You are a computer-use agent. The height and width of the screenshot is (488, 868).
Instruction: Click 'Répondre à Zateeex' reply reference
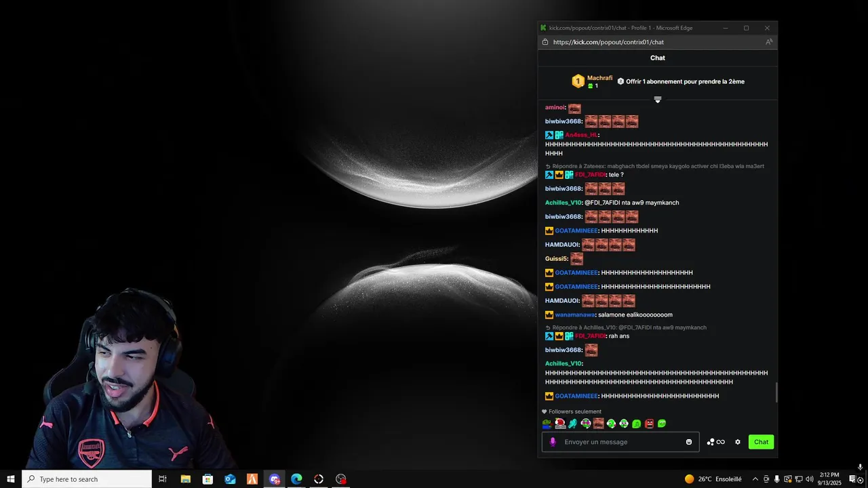[654, 166]
